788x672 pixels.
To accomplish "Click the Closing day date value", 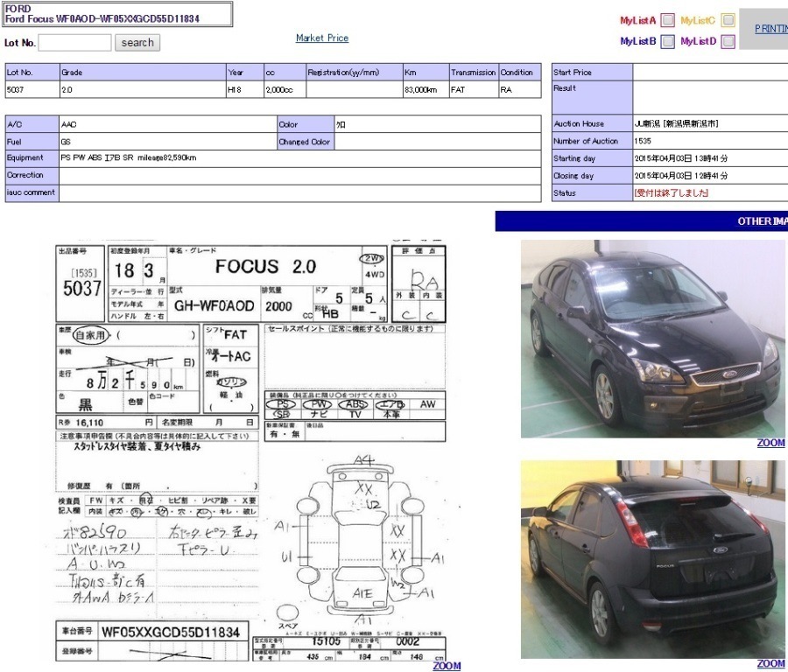I will (680, 176).
